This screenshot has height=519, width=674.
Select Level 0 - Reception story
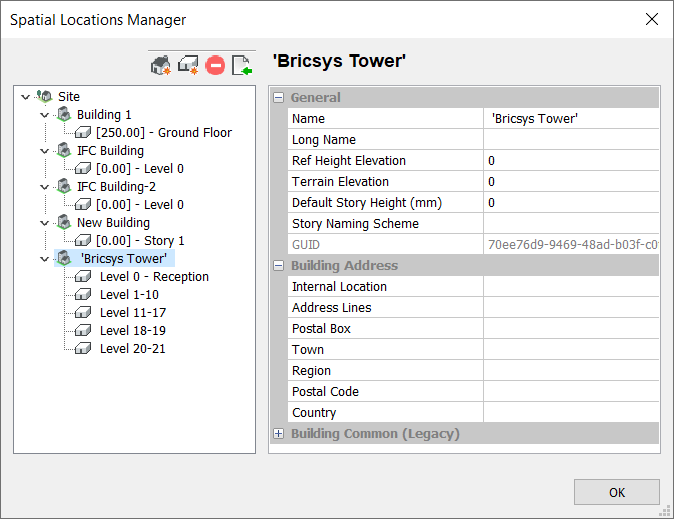pos(154,277)
